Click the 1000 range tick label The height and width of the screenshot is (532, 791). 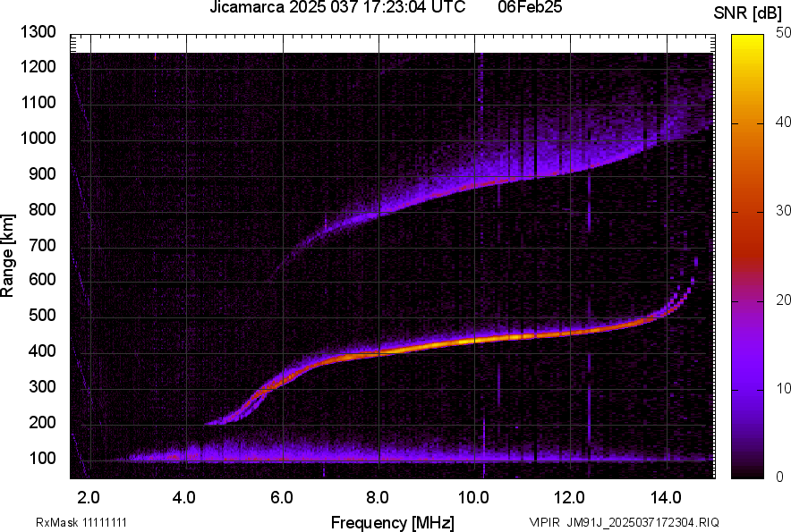(38, 139)
